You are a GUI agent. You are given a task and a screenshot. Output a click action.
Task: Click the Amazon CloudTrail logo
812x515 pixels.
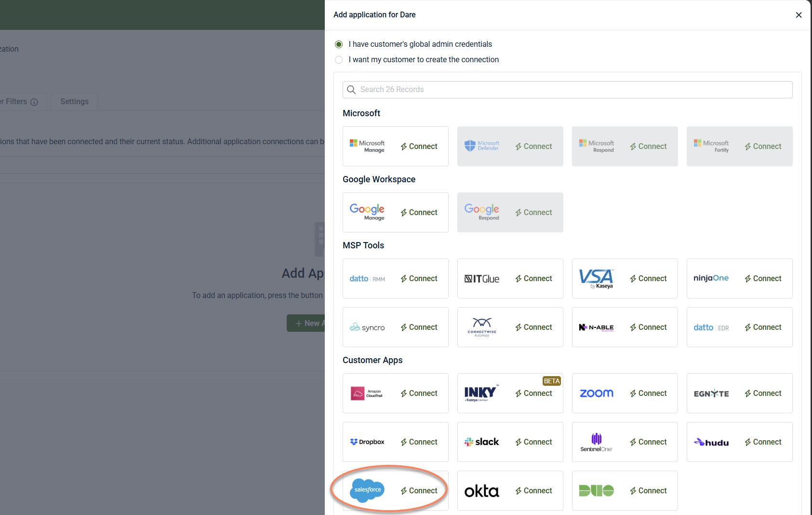[367, 393]
